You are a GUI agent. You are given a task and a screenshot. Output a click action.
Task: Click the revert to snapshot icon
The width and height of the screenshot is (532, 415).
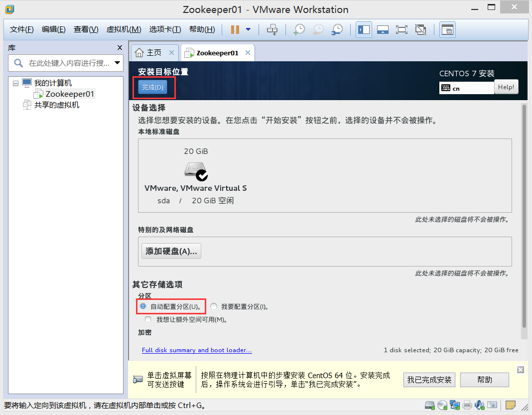(x=318, y=29)
